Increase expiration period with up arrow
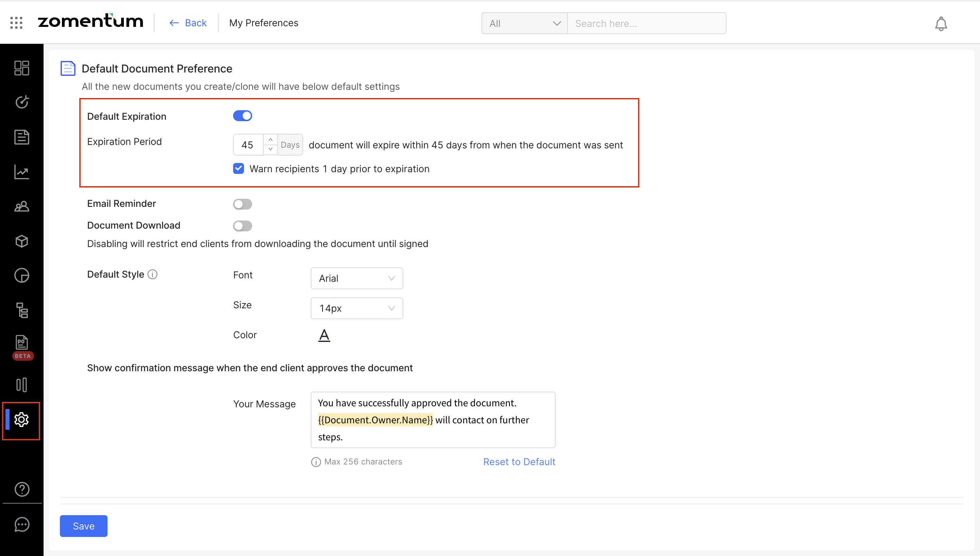 click(x=270, y=140)
